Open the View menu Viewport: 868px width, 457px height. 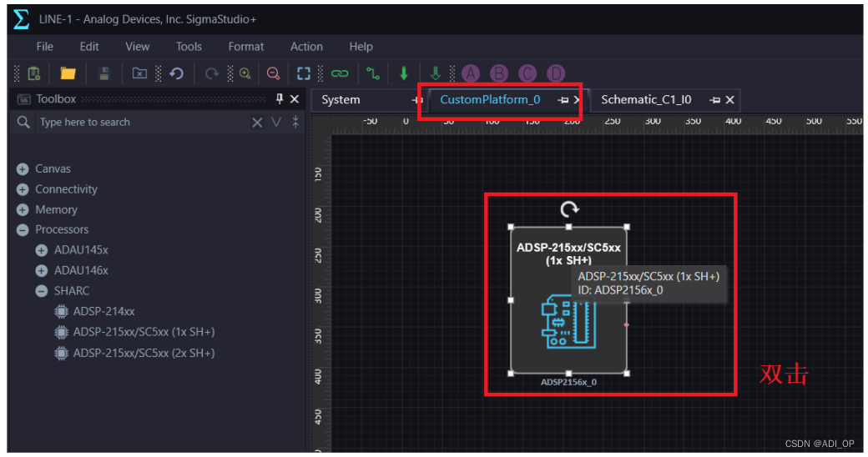(x=137, y=47)
